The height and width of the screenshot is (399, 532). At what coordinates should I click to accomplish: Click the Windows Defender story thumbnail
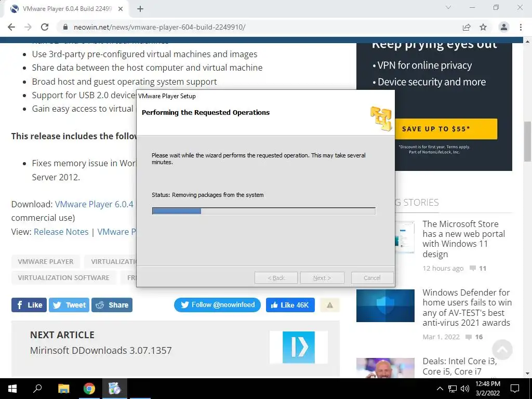(x=385, y=305)
